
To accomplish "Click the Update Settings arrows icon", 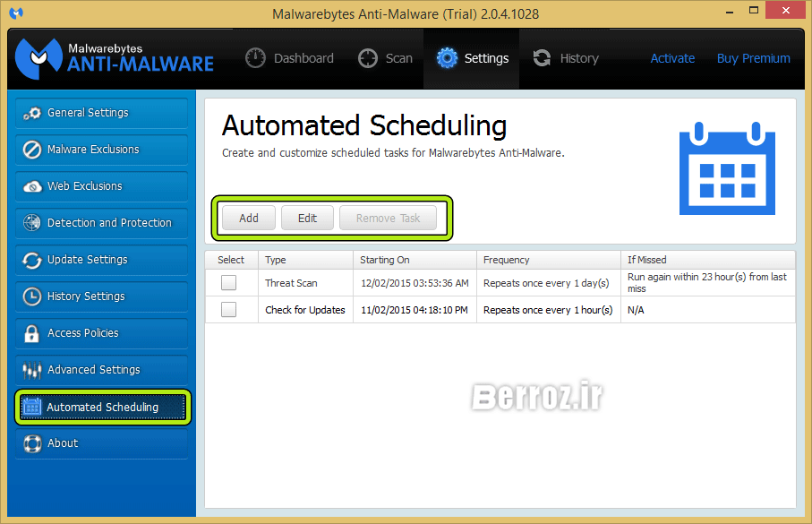I will coord(31,260).
